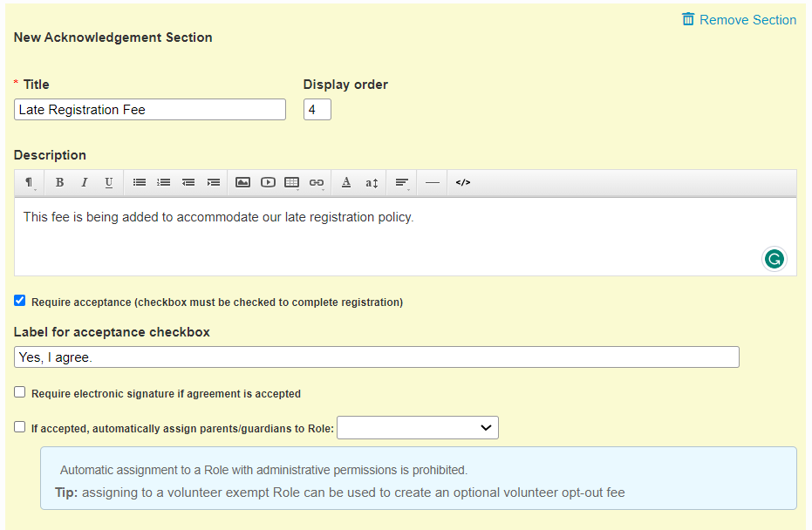Check the automatically assign parents/guardians option
Screen dimensions: 812x530
(20, 427)
